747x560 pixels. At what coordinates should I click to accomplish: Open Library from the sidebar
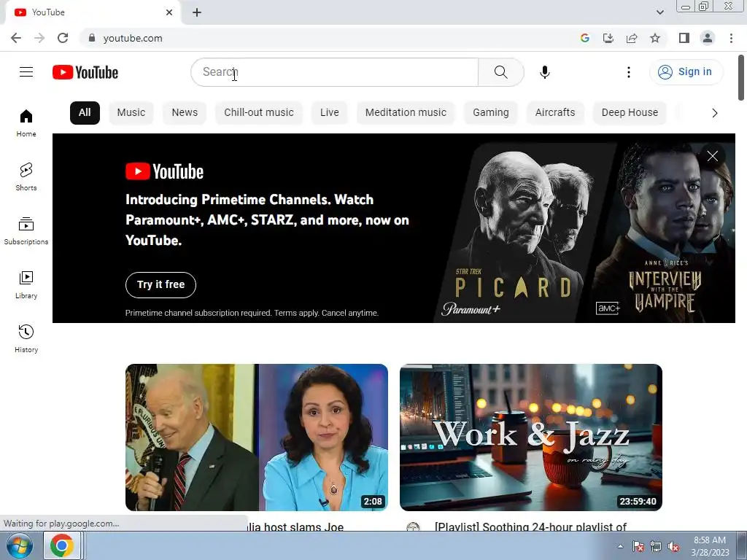[26, 285]
